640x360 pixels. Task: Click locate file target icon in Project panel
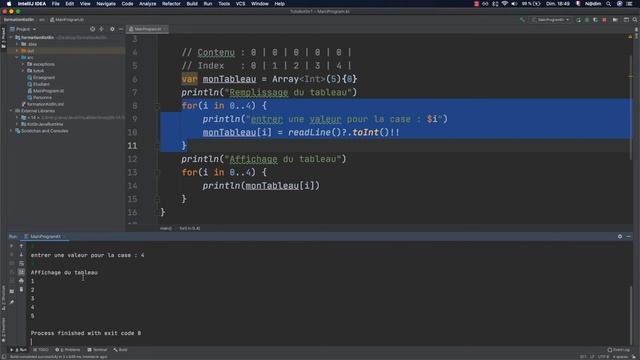[93, 29]
